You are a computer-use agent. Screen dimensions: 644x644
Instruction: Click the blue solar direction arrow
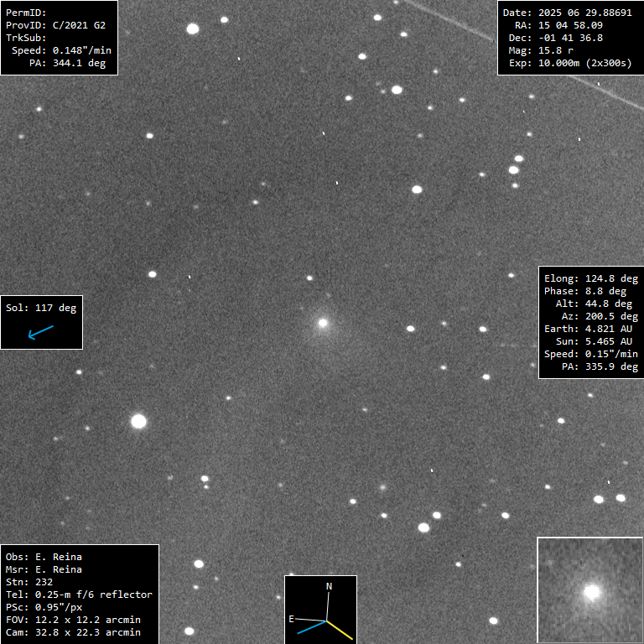click(x=40, y=332)
